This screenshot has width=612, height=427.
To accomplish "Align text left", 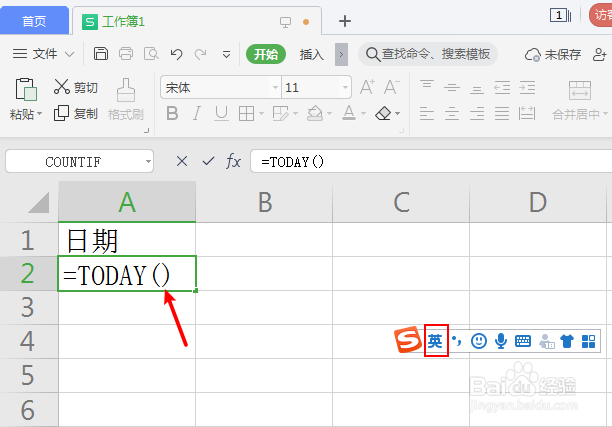I will point(427,114).
